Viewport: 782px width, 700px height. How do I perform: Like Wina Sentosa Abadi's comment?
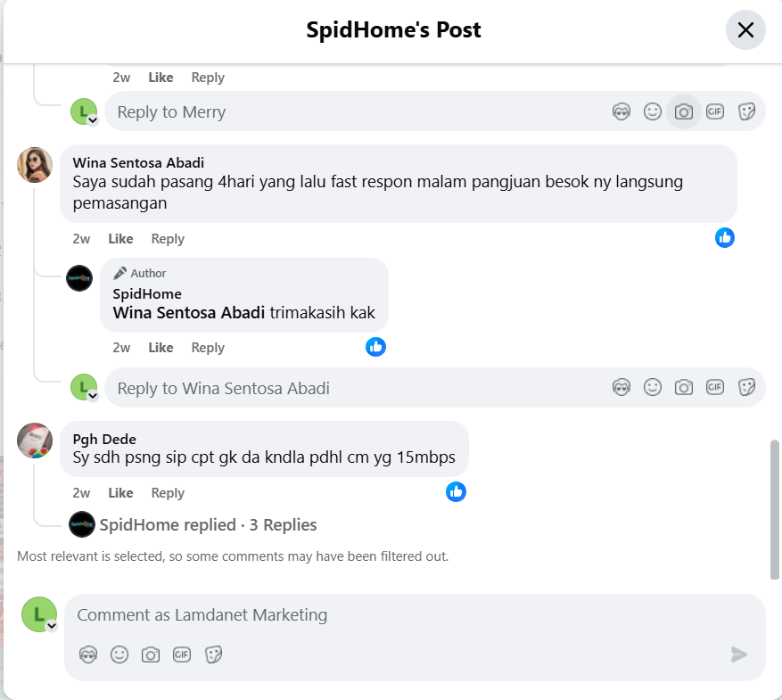120,239
